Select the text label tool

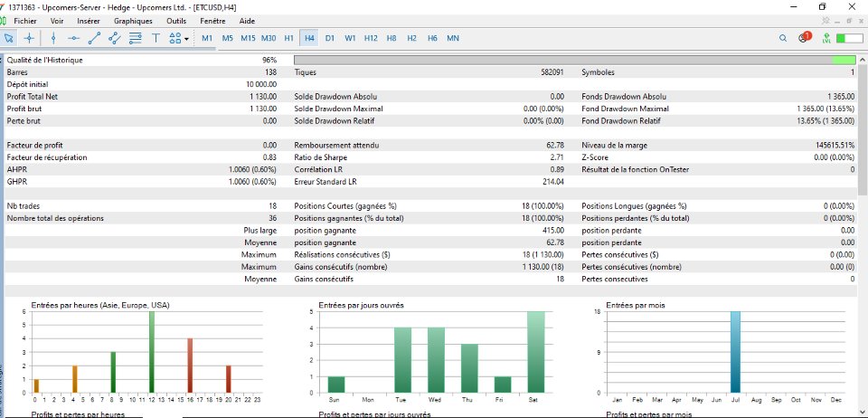click(156, 38)
